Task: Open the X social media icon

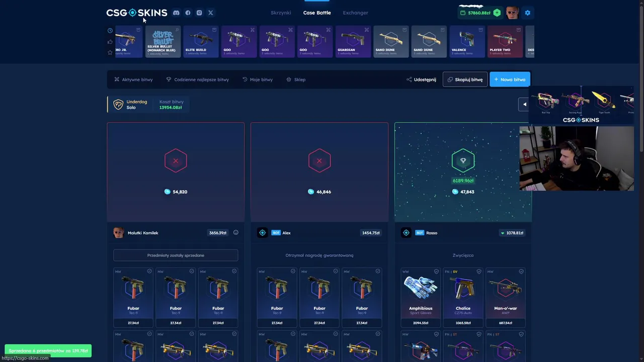Action: pos(211,13)
